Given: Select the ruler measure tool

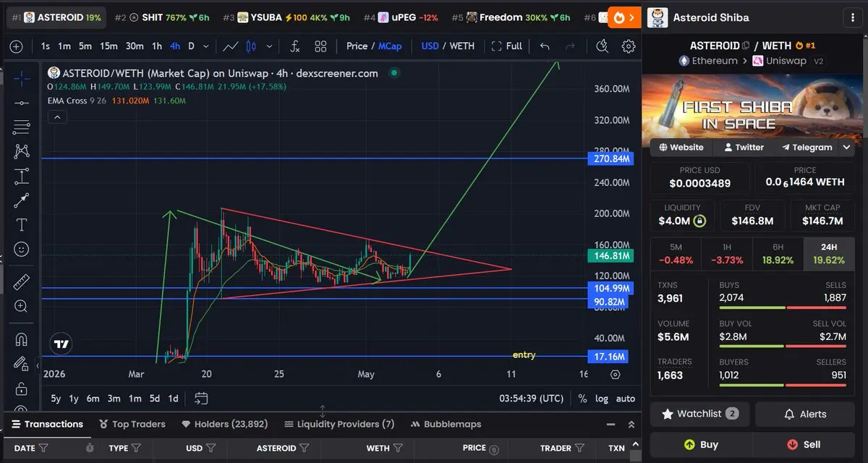Looking at the screenshot, I should coord(22,281).
